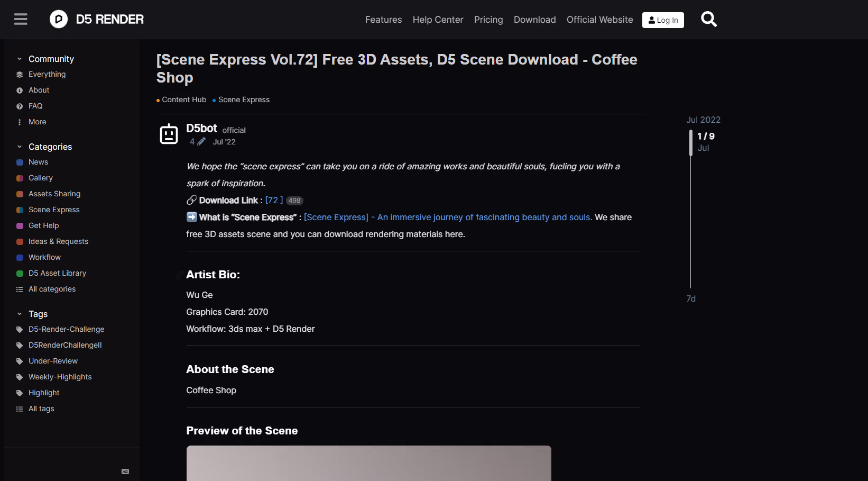Select the Gallery category
The image size is (868, 481).
tap(41, 178)
